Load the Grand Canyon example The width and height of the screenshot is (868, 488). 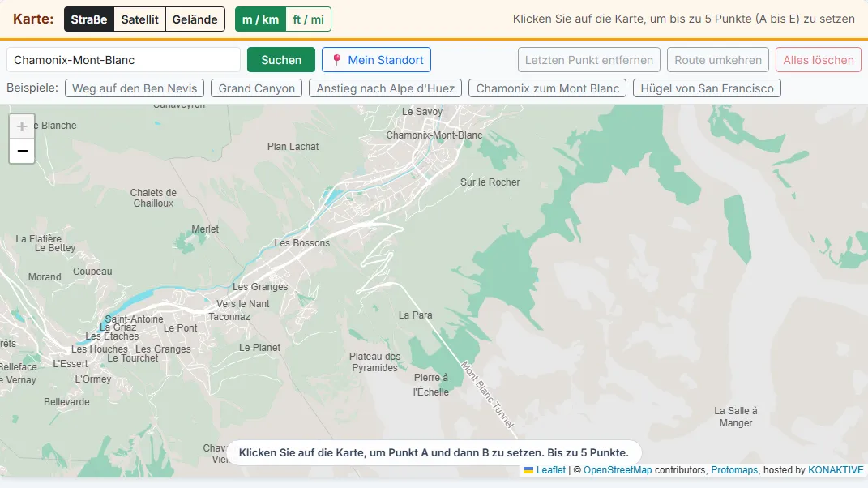(256, 88)
